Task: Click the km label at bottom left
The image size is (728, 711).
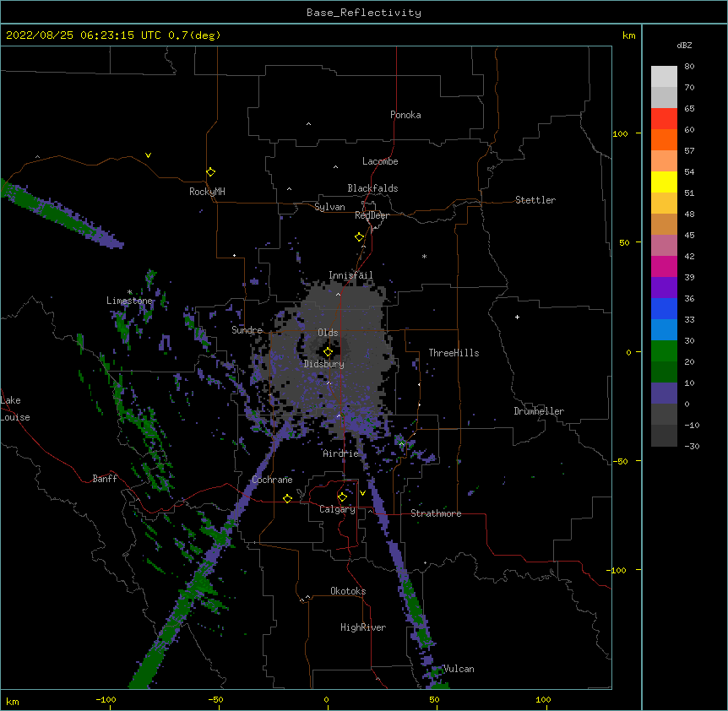Action: pos(13,702)
